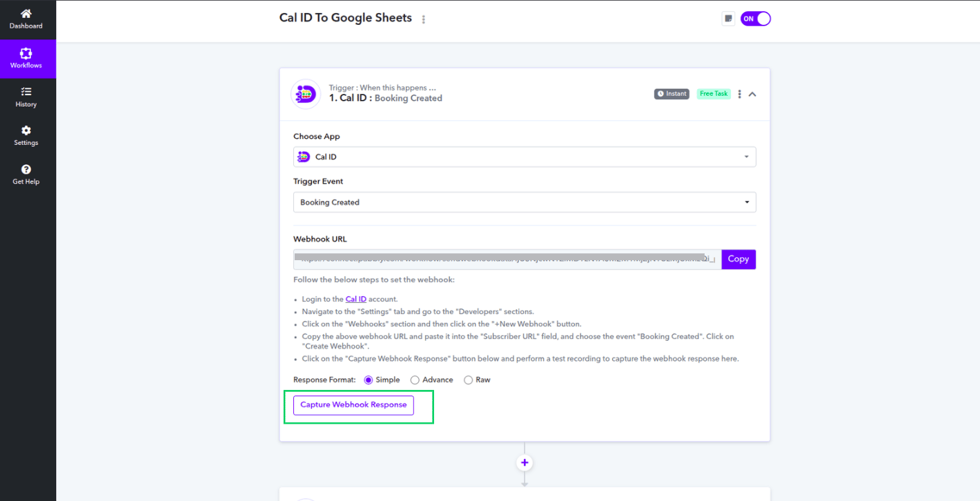The image size is (980, 501).
Task: Click the Instant badge
Action: click(672, 94)
